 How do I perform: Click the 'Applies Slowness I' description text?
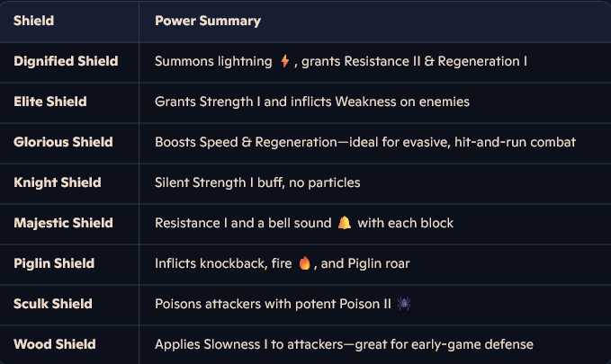click(x=344, y=344)
